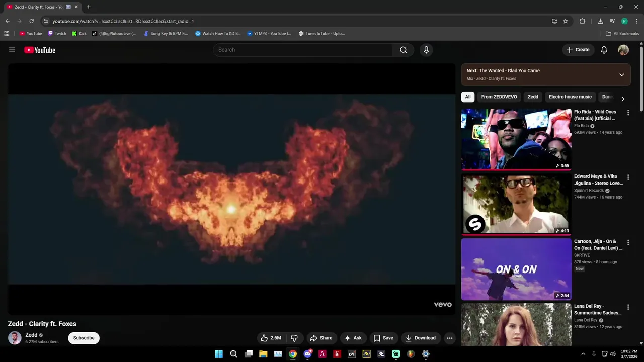Open Chrome extensions puzzle icon
Screen dimensions: 644x362
click(583, 21)
